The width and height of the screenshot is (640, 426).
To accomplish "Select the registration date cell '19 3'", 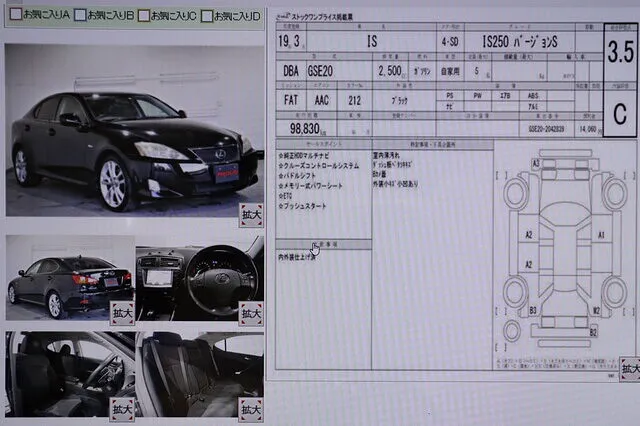I will click(x=291, y=41).
